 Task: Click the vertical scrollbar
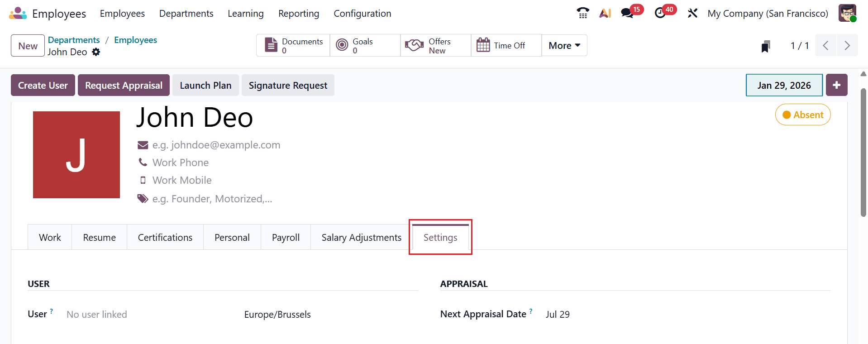point(863,152)
